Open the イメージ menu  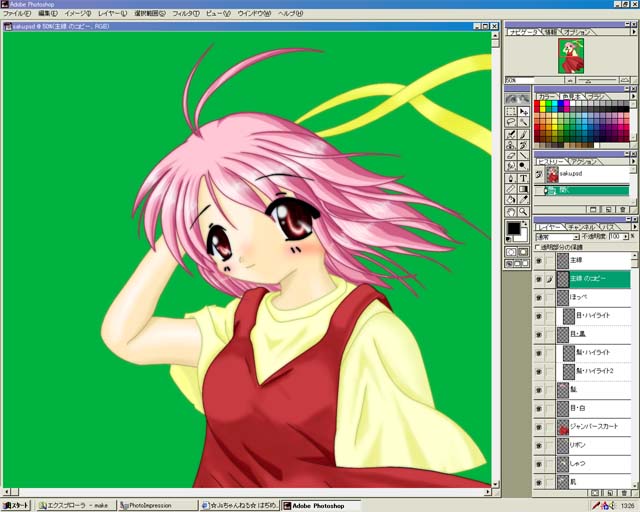tap(78, 13)
